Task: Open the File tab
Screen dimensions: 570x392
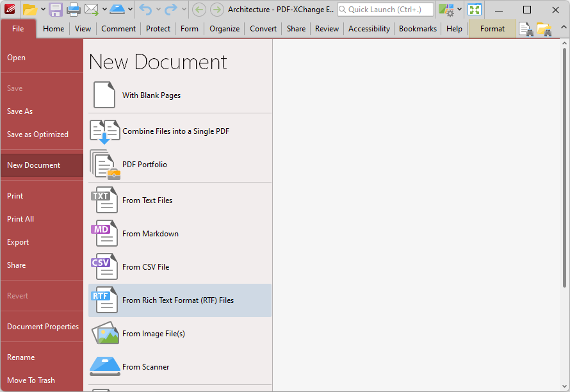Action: [18, 29]
